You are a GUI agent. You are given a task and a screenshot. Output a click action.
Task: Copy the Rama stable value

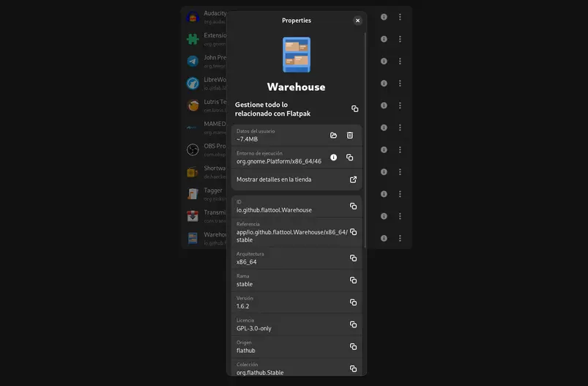click(x=353, y=280)
